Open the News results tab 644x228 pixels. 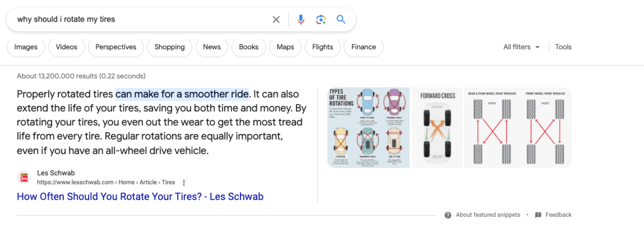coord(212,47)
